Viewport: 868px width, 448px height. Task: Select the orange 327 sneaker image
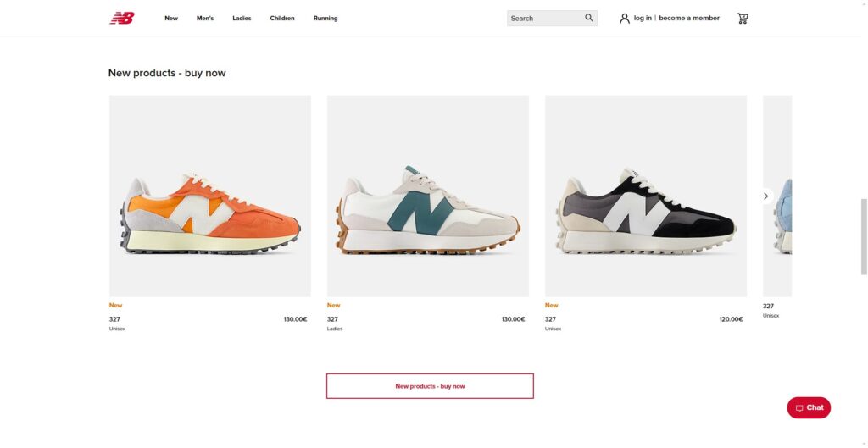[210, 196]
